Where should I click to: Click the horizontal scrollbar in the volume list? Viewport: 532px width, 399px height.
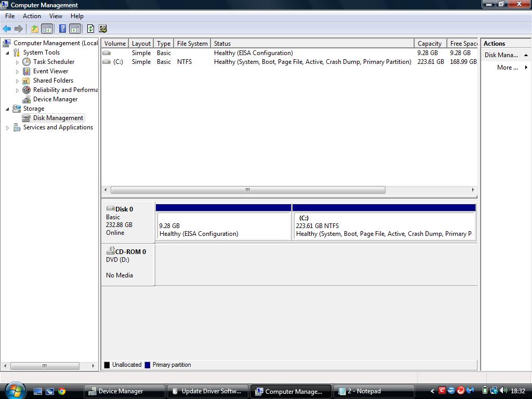pyautogui.click(x=248, y=190)
